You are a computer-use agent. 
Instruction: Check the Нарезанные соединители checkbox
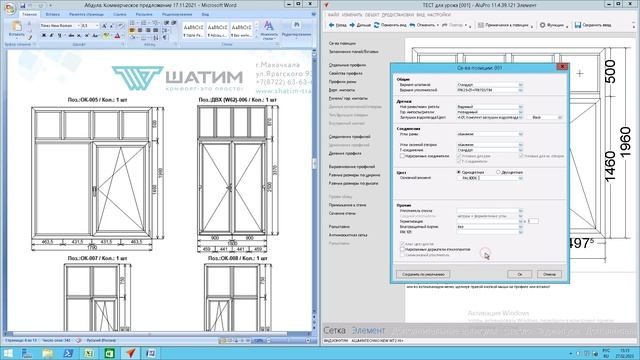[x=402, y=156]
